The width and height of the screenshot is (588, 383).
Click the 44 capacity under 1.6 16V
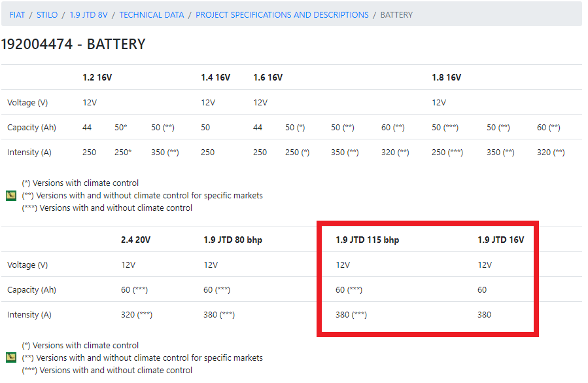(x=258, y=128)
